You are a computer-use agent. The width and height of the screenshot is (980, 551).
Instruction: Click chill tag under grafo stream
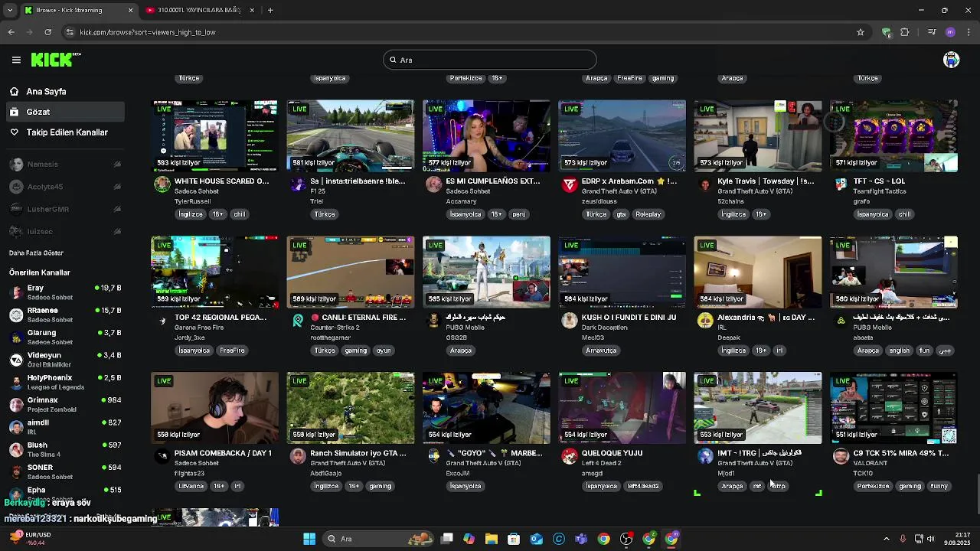point(905,214)
